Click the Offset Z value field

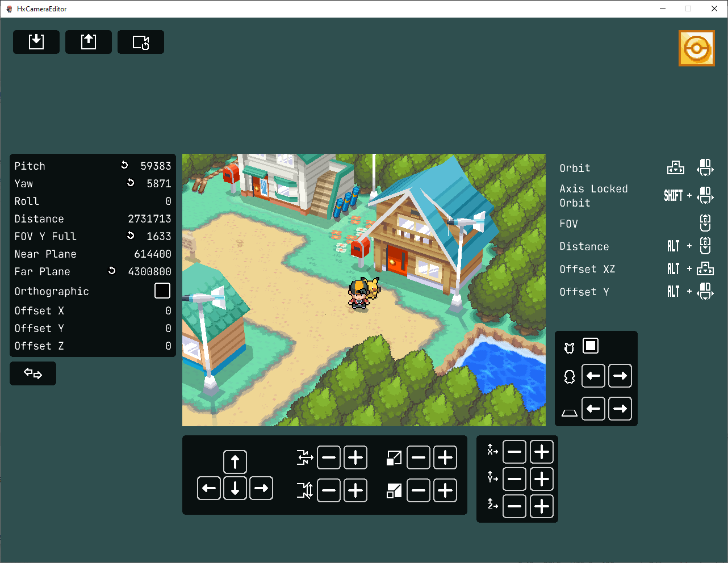tap(168, 346)
